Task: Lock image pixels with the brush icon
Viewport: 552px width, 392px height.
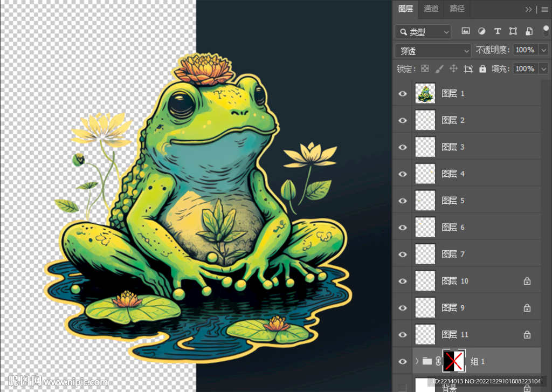Action: [x=439, y=68]
